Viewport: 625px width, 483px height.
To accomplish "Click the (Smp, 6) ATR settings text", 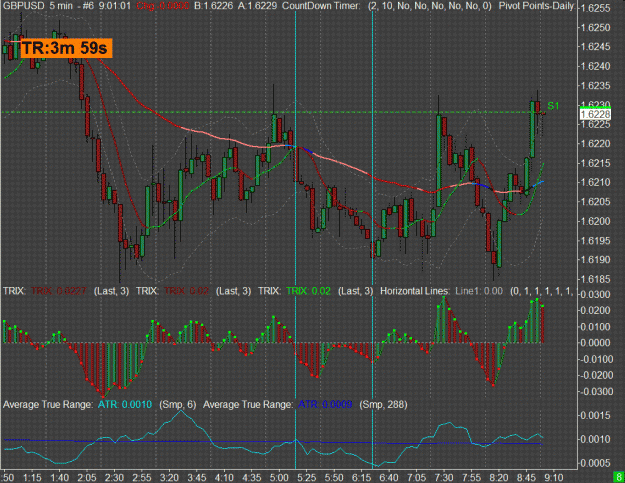I will 178,404.
